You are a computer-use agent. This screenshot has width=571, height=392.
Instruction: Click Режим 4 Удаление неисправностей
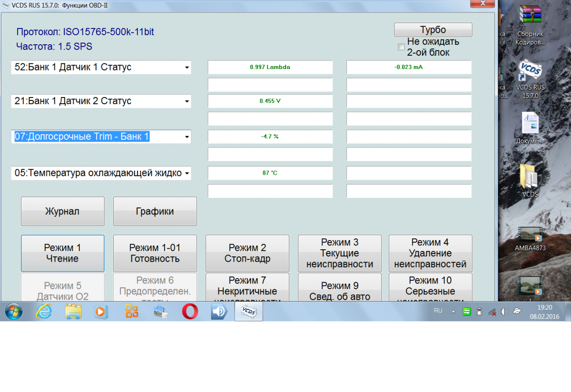[x=430, y=253]
